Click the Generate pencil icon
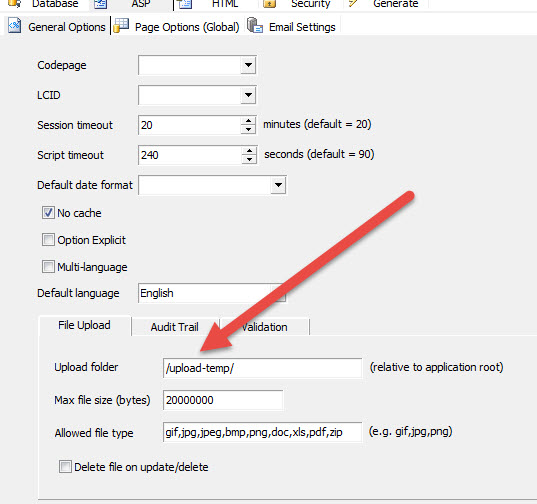The width and height of the screenshot is (537, 504). [353, 3]
